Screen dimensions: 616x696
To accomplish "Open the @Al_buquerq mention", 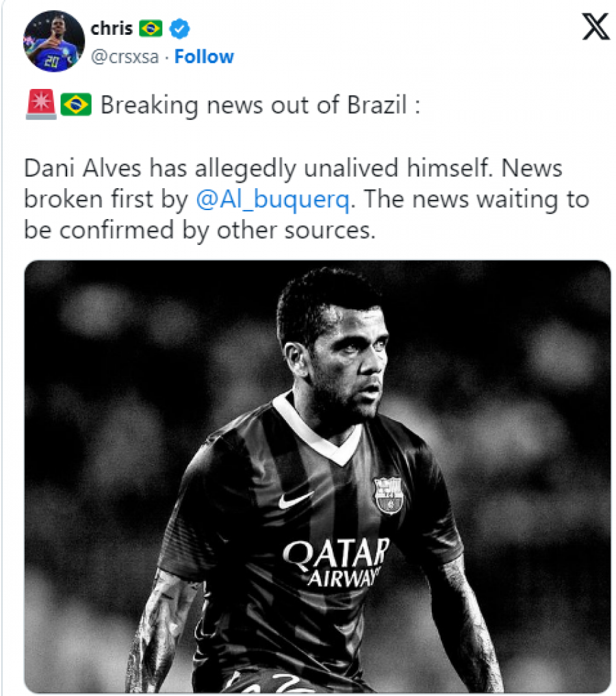I will point(272,199).
